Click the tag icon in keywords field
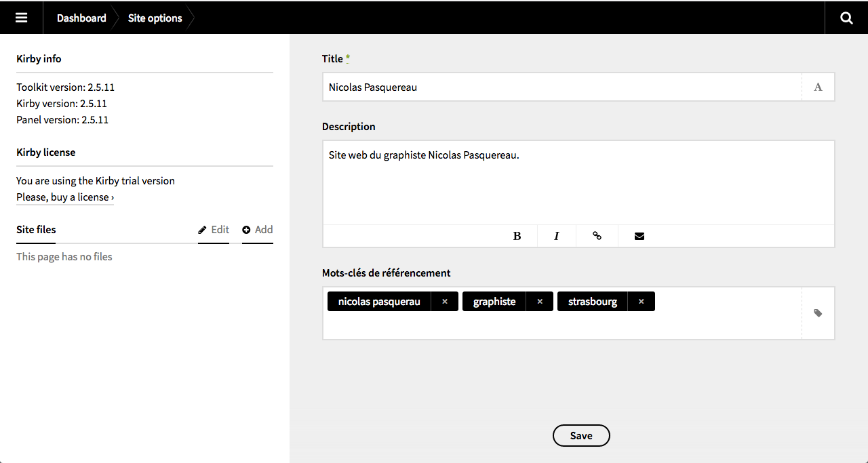Screen dimensions: 868x463 pos(818,313)
